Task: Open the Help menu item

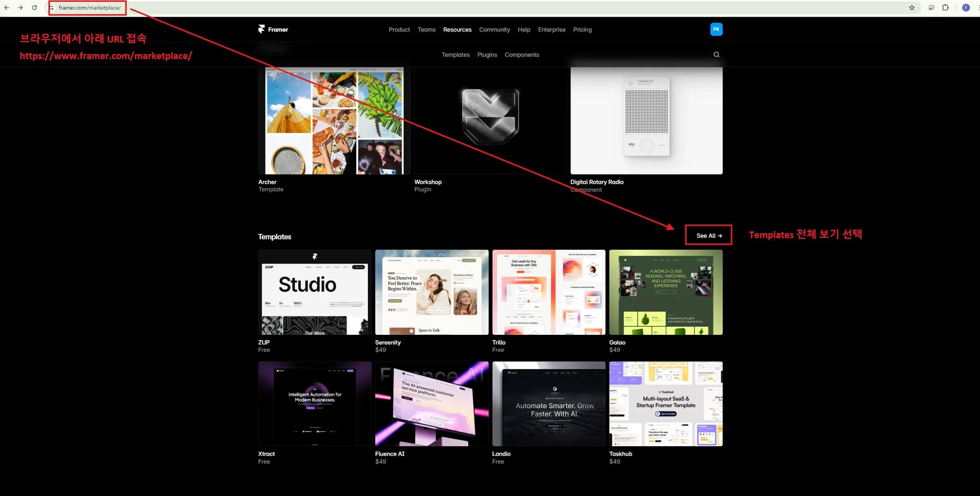Action: (x=524, y=30)
